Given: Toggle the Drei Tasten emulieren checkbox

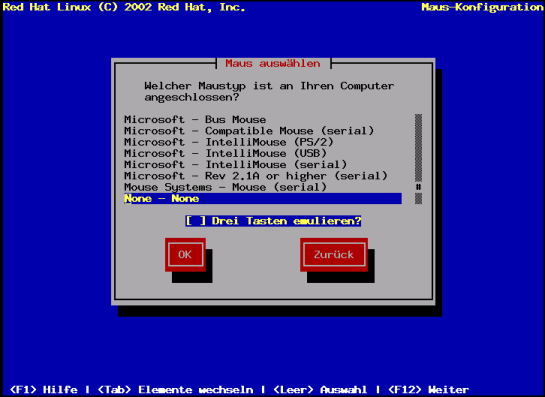Looking at the screenshot, I should [x=195, y=221].
